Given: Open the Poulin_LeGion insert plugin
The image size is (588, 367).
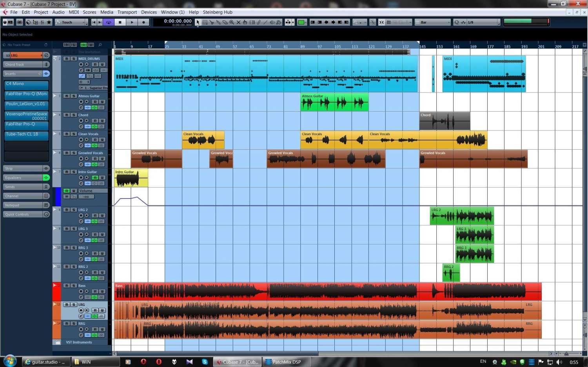Looking at the screenshot, I should click(x=26, y=105).
